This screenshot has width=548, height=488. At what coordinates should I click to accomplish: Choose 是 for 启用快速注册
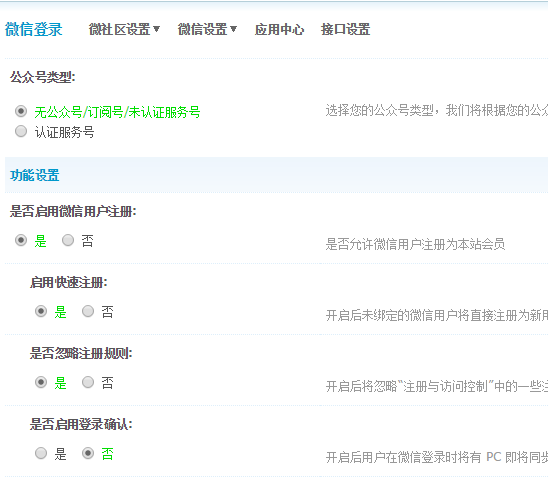point(41,311)
